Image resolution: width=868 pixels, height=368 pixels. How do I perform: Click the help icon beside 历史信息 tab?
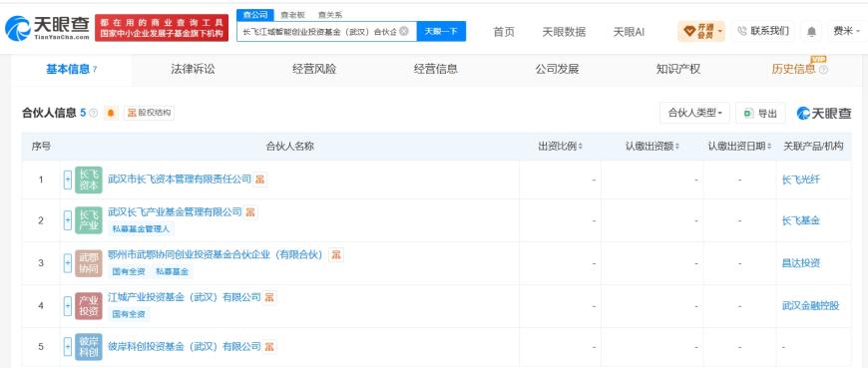[x=823, y=70]
